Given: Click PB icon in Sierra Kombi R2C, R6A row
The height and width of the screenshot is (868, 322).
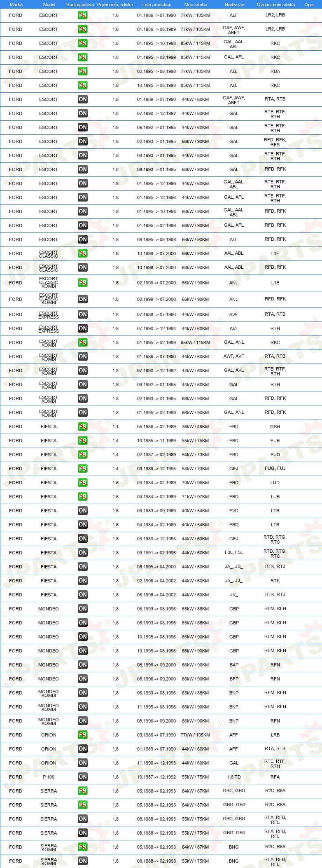Looking at the screenshot, I should tap(82, 847).
